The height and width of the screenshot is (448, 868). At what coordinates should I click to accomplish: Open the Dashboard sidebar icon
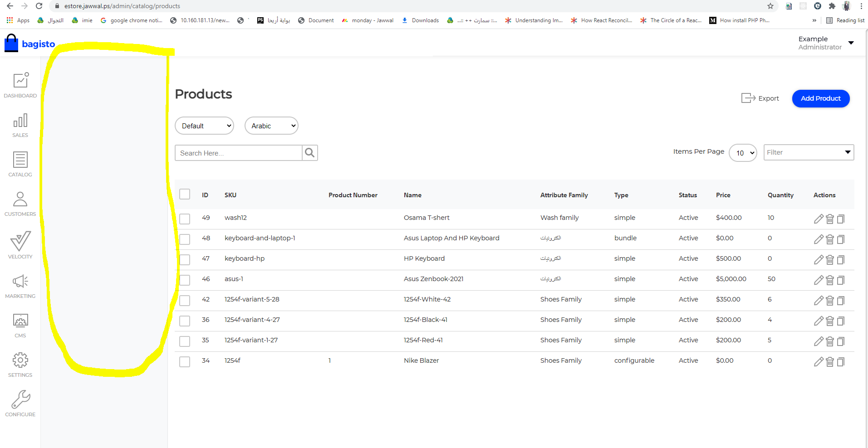[x=20, y=85]
